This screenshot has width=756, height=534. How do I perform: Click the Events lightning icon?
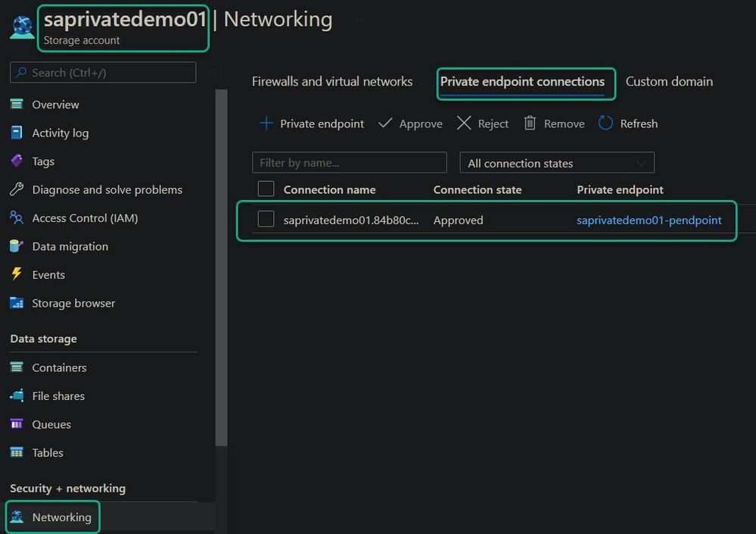pos(17,274)
